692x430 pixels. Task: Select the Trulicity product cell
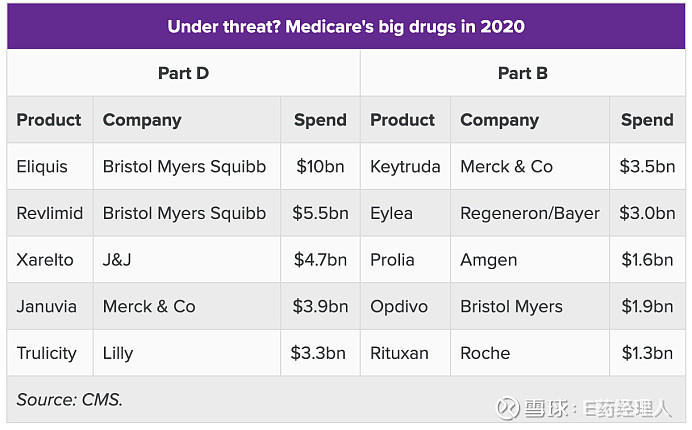point(46,353)
